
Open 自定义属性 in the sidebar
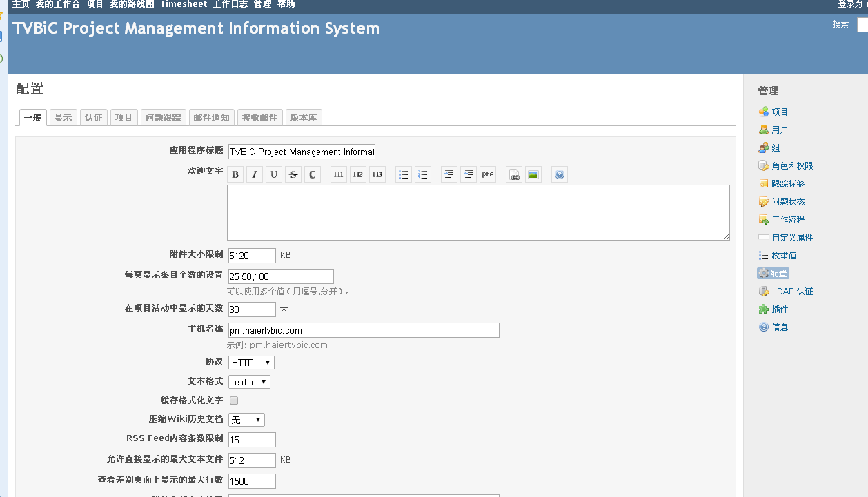coord(792,237)
